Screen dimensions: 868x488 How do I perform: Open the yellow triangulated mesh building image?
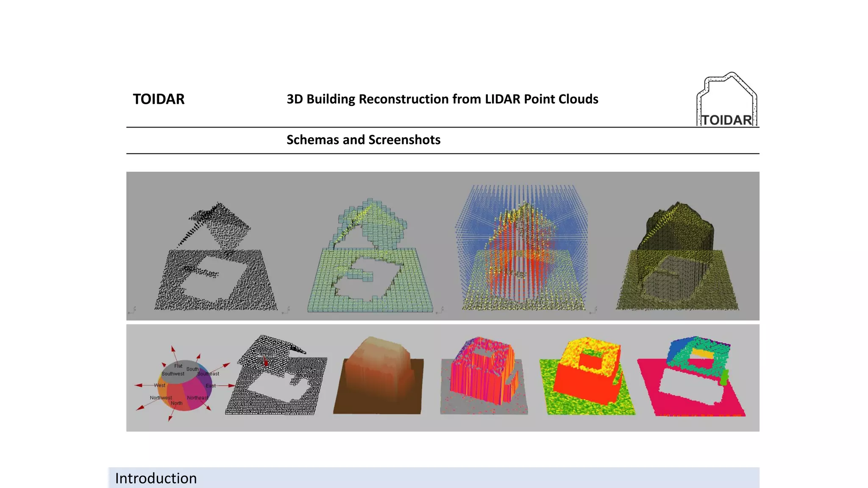coord(677,256)
